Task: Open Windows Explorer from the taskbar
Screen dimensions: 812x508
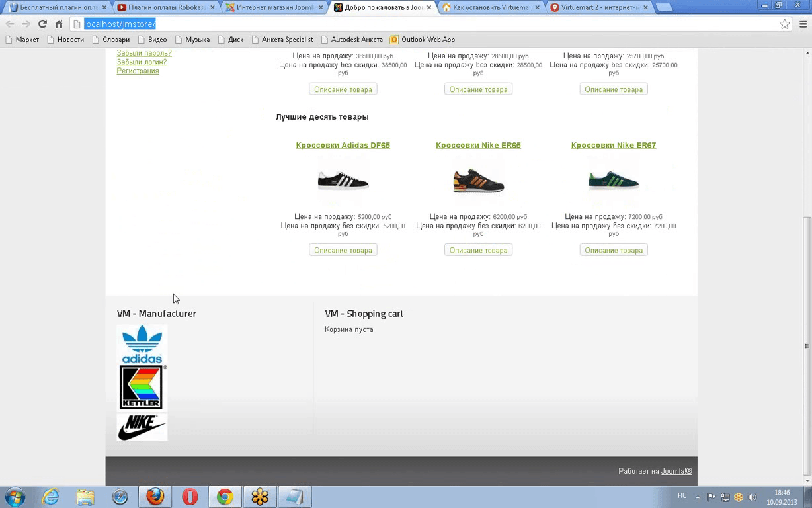Action: (85, 497)
